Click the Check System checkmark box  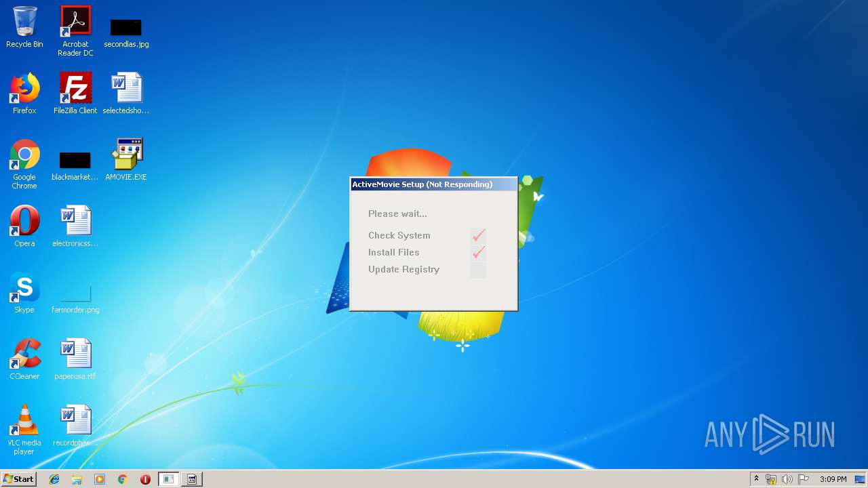(x=478, y=236)
